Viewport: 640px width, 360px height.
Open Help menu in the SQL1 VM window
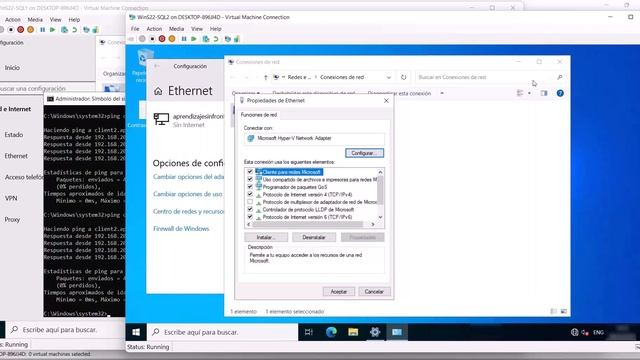[74, 20]
